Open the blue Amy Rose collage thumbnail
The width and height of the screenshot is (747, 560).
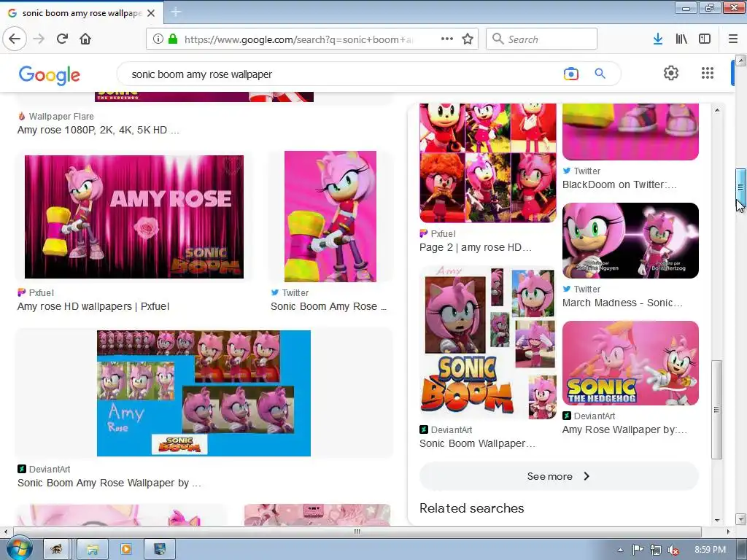tap(204, 393)
